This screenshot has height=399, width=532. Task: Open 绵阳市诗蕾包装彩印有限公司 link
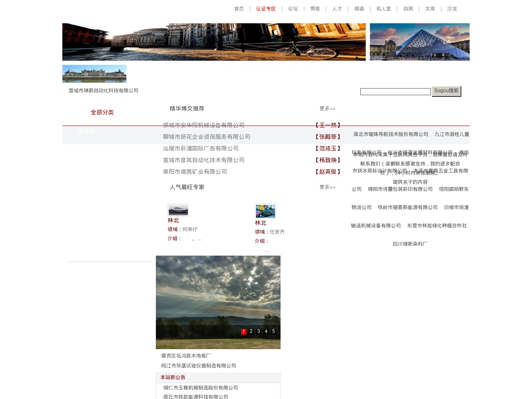pyautogui.click(x=400, y=189)
